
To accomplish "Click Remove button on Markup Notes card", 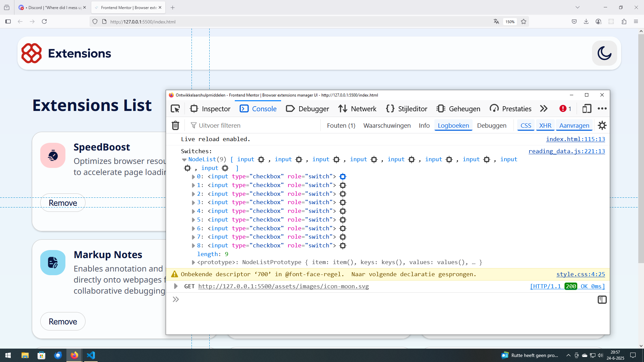I will (63, 321).
